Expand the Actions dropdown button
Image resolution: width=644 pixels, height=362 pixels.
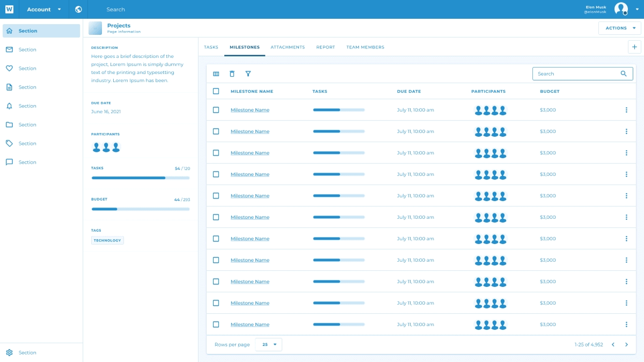[x=619, y=28]
